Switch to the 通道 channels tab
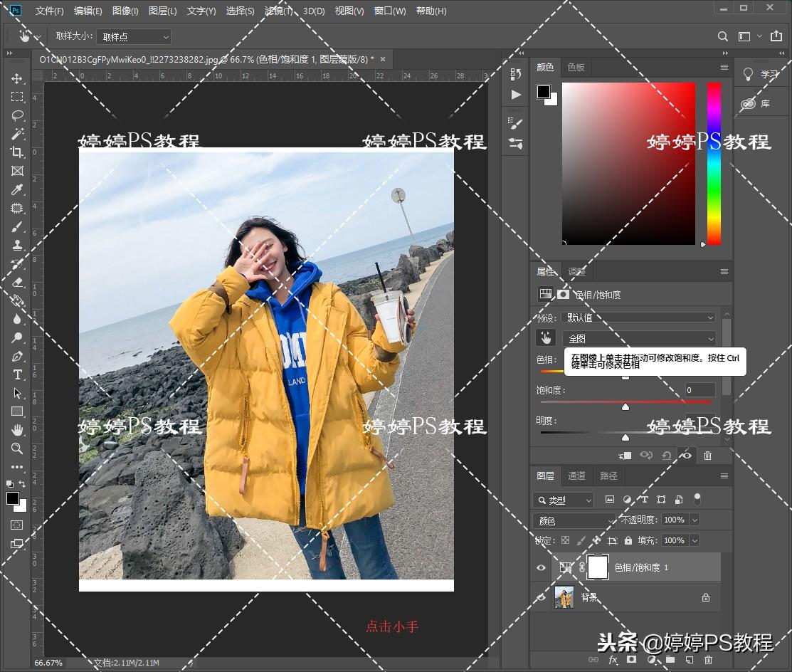The height and width of the screenshot is (672, 792). (576, 476)
